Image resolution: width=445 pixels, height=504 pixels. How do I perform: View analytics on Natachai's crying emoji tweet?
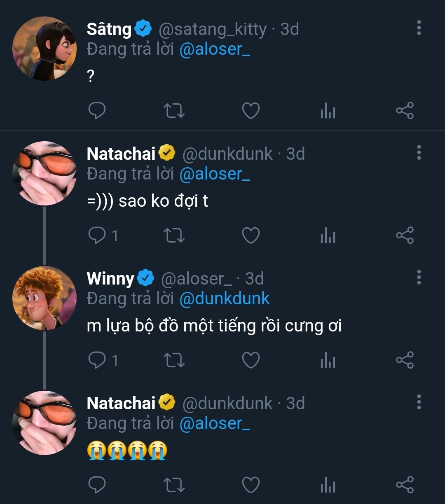tap(328, 485)
